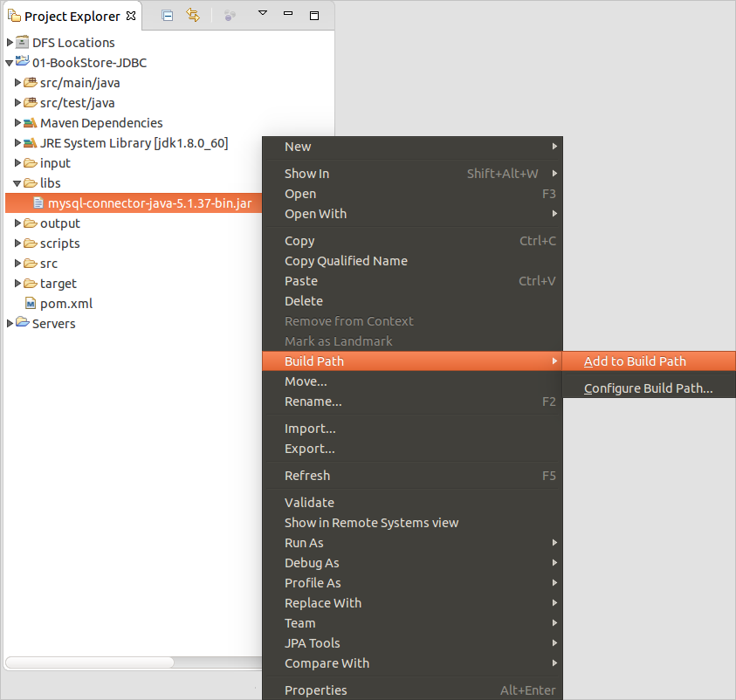The image size is (736, 700).
Task: Expand the input folder
Action: point(17,163)
